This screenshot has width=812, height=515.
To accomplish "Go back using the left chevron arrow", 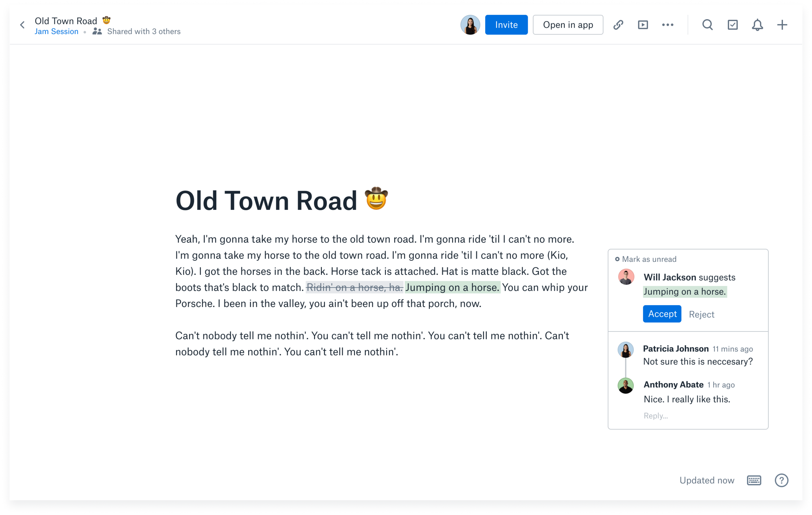I will [22, 25].
